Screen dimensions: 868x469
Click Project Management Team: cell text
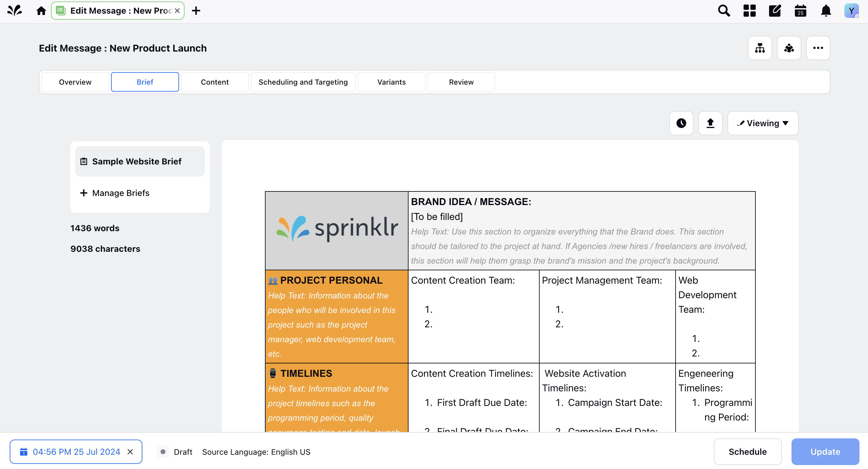[602, 280]
